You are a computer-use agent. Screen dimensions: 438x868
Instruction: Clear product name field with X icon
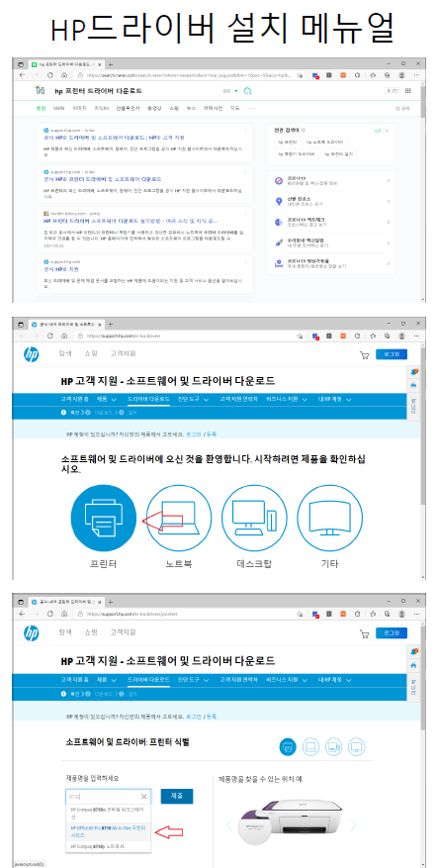pos(143,797)
